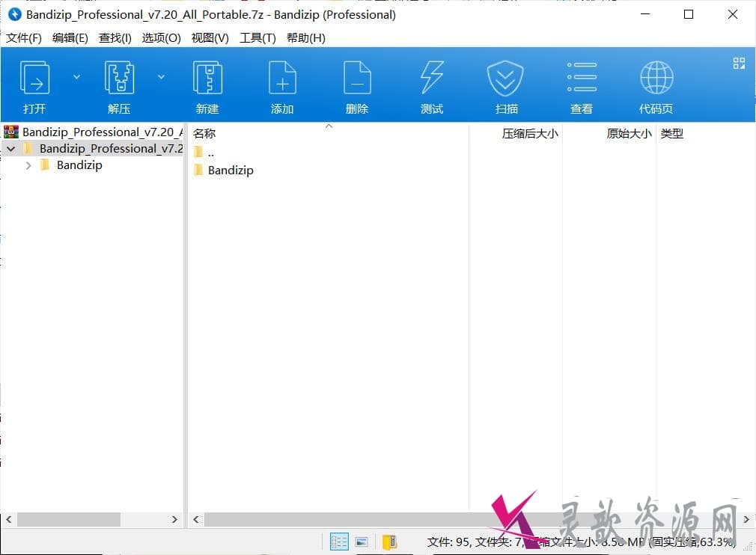This screenshot has width=756, height=555.
Task: Sort by the 压缩后大小 column header
Action: (516, 133)
